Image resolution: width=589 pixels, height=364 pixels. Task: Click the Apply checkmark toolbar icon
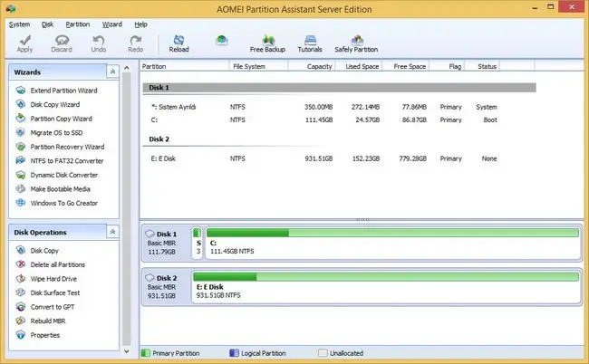tap(24, 40)
